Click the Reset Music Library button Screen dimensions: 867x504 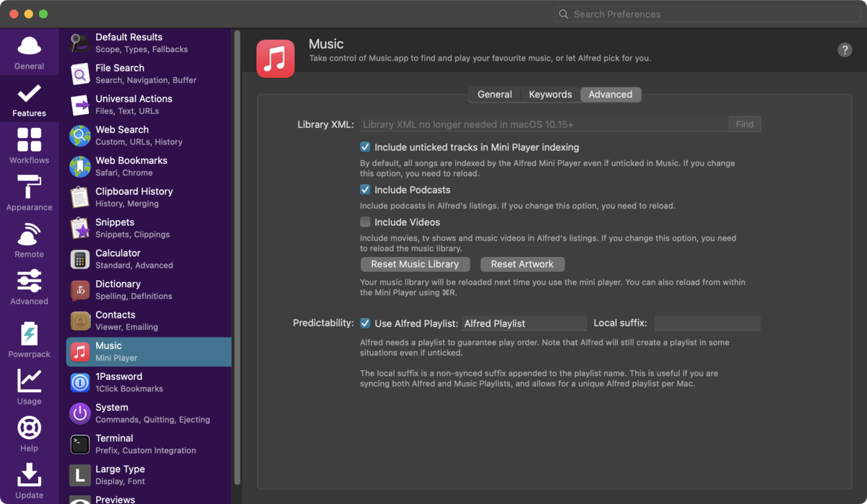pos(415,264)
